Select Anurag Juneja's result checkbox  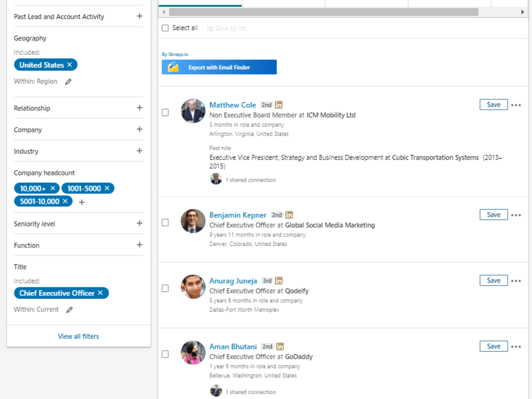pyautogui.click(x=165, y=288)
